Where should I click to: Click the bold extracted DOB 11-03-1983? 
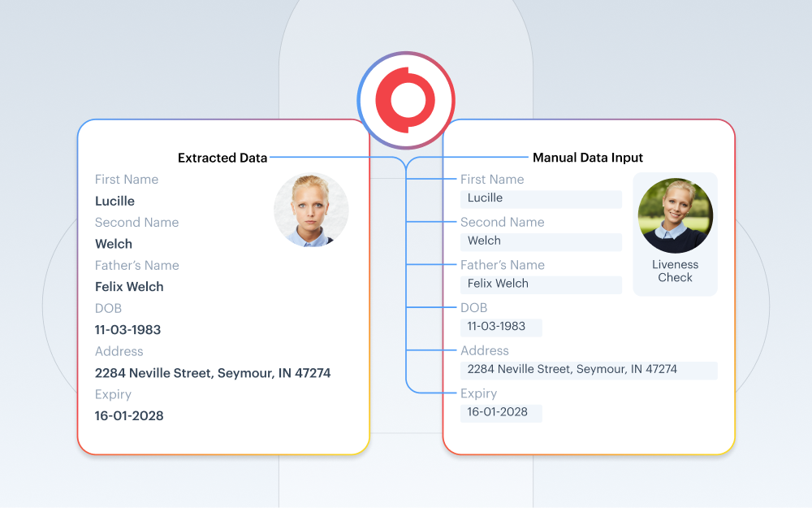[127, 330]
